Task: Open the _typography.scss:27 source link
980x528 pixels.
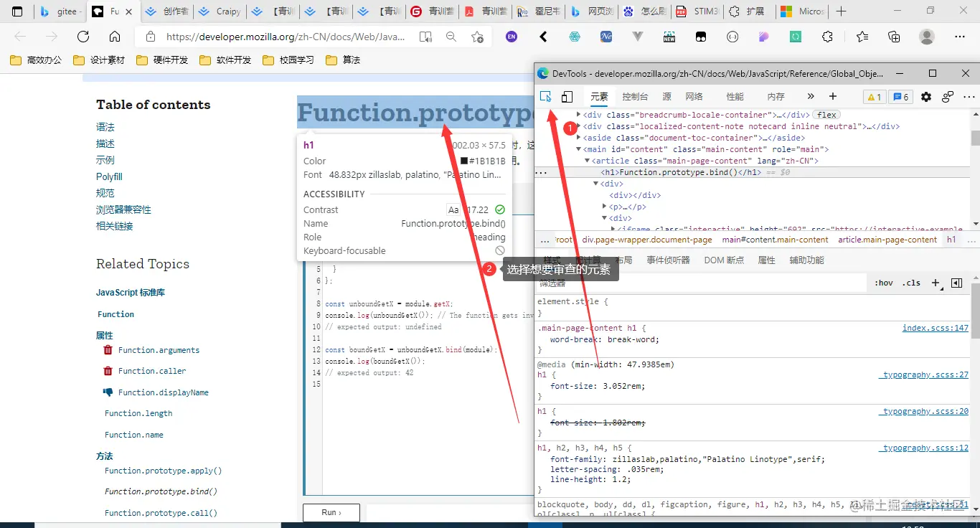Action: pos(923,374)
